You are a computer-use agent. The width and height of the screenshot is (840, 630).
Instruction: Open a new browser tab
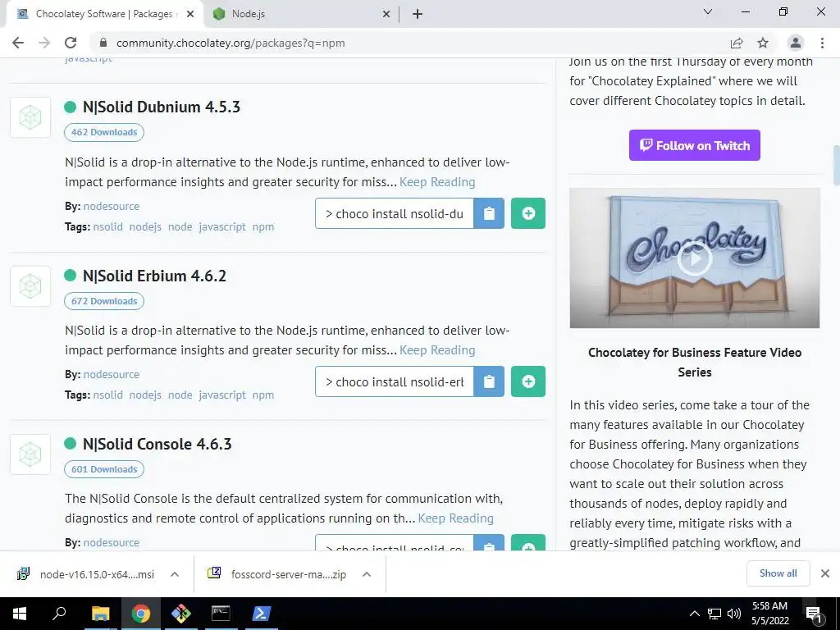418,14
